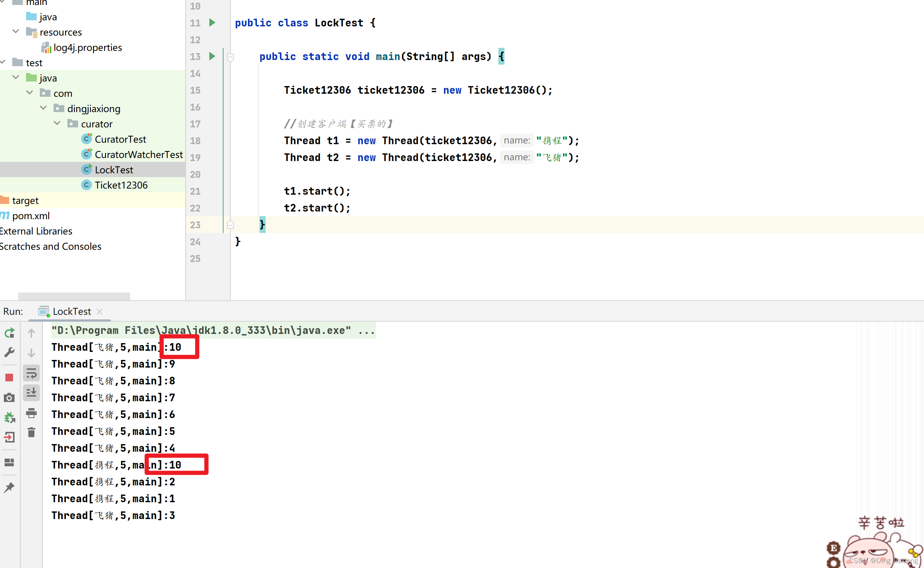This screenshot has height=568, width=924.
Task: Switch to the LockTest run tab
Action: click(x=72, y=311)
